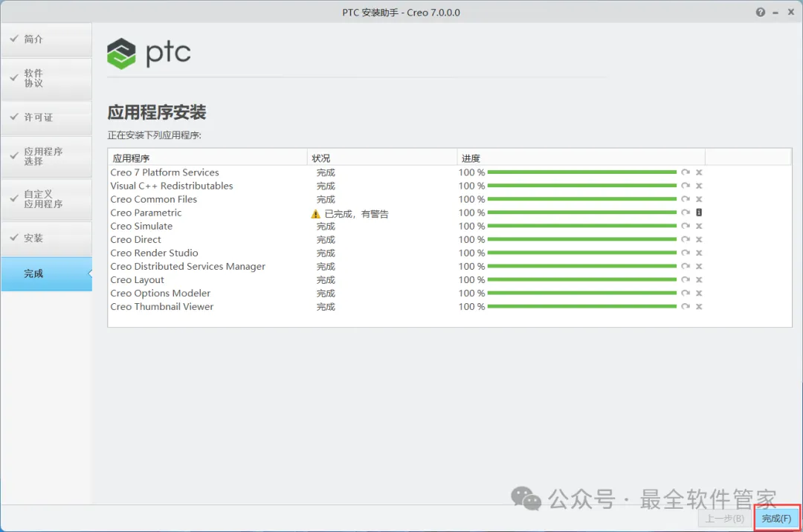Click the retry icon for Creo 7 Platform Services

click(686, 172)
